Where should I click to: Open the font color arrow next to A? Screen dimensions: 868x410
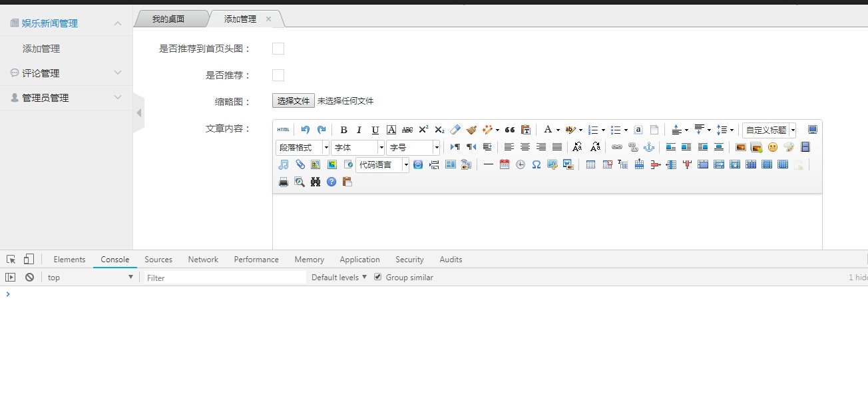pyautogui.click(x=558, y=130)
